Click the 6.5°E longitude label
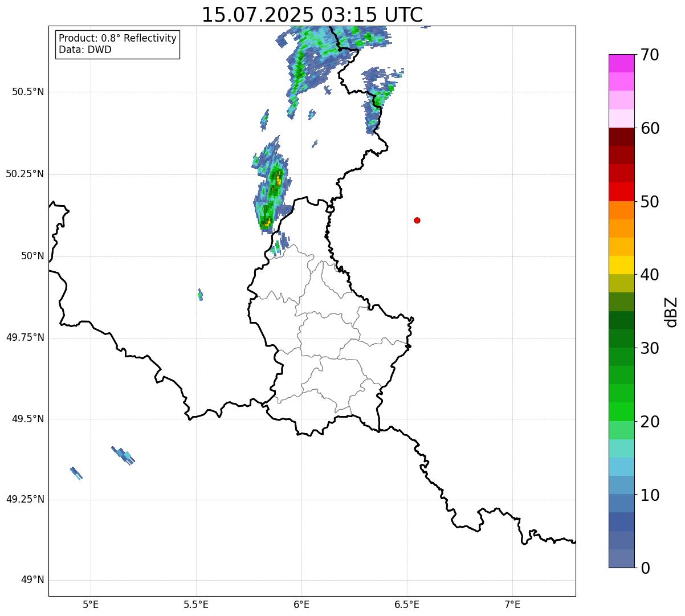 [407, 605]
